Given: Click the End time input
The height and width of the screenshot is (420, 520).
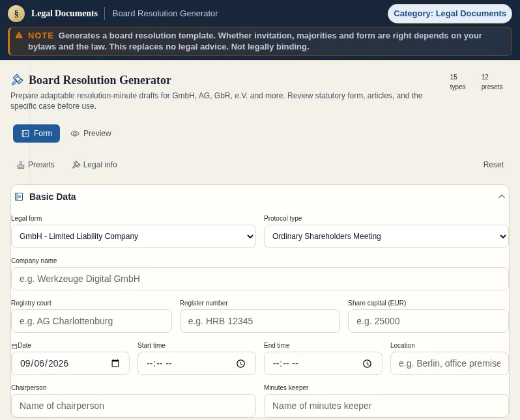Looking at the screenshot, I should [323, 363].
